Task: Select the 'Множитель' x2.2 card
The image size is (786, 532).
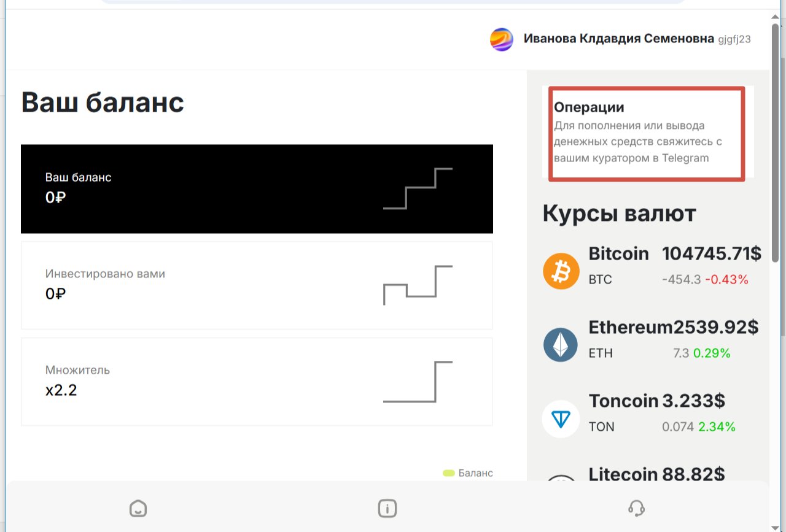Action: click(257, 382)
